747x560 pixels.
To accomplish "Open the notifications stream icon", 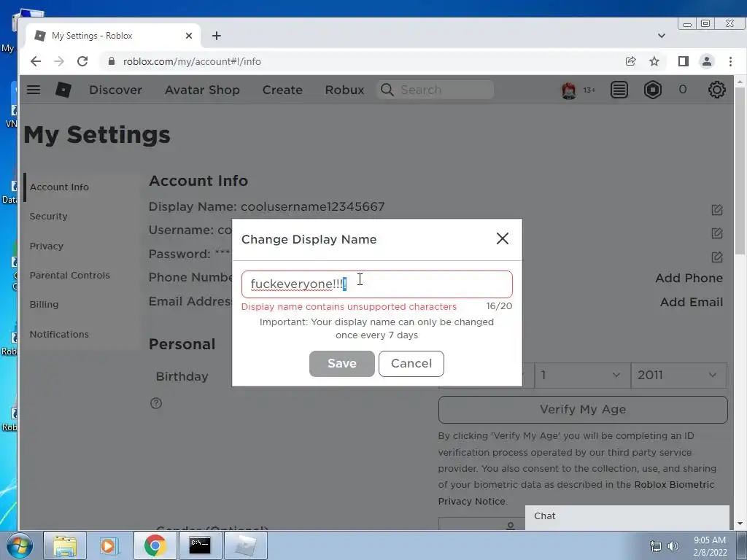I will pos(619,90).
